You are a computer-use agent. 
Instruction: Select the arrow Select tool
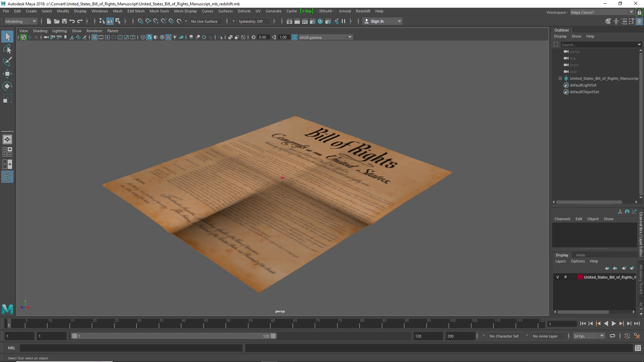click(7, 37)
